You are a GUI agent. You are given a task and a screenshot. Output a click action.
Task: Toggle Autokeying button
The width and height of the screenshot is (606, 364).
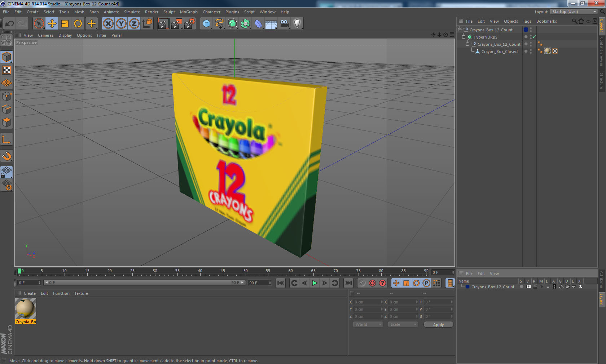pos(372,283)
